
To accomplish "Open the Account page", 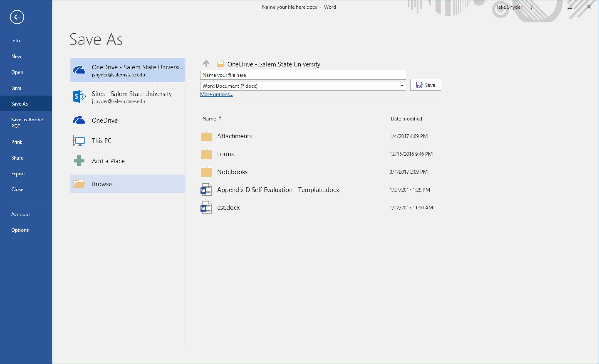I will 21,214.
